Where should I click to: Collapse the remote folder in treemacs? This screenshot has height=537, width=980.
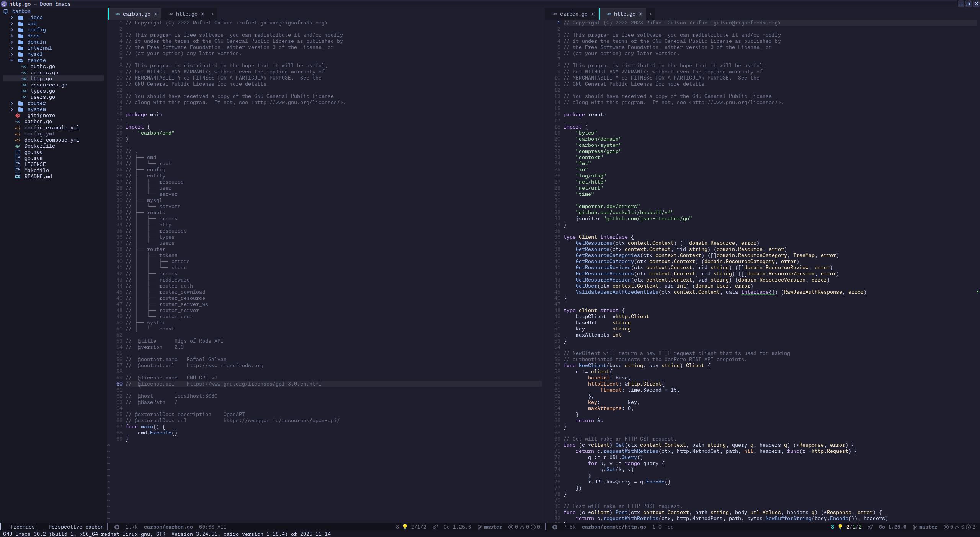click(12, 60)
